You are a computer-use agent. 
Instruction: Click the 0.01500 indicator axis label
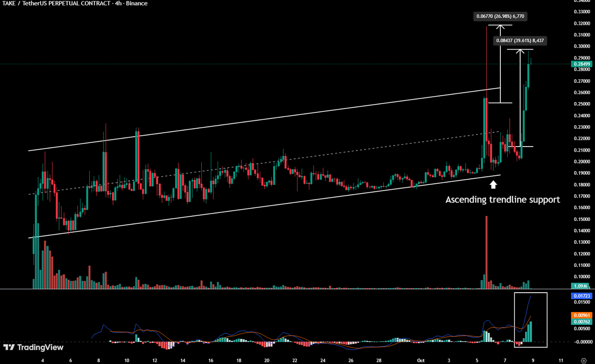(582, 302)
